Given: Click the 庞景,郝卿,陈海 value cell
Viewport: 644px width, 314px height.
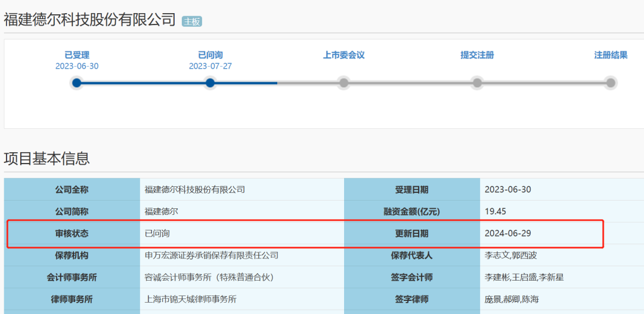Looking at the screenshot, I should pyautogui.click(x=562, y=299).
